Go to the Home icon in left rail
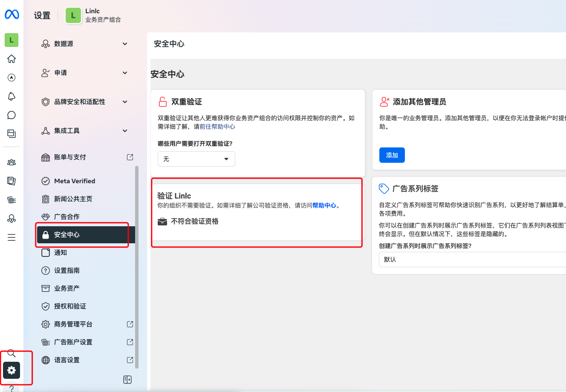 click(x=12, y=59)
